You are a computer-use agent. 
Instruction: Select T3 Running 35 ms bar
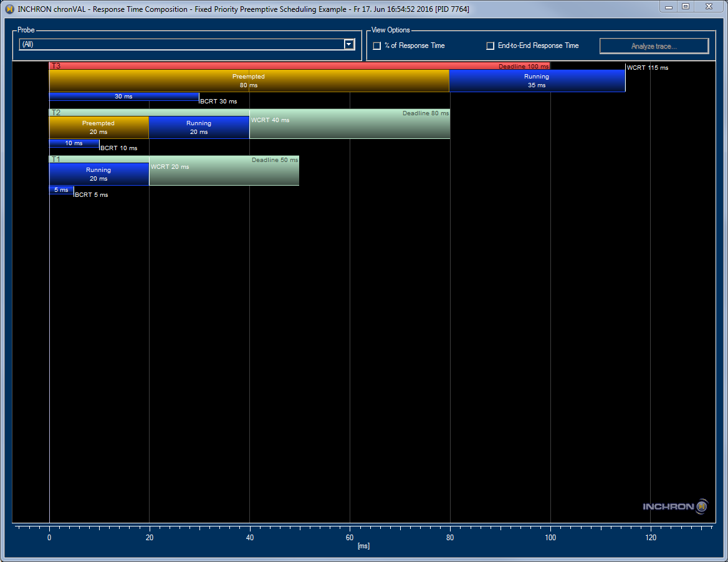click(x=537, y=81)
